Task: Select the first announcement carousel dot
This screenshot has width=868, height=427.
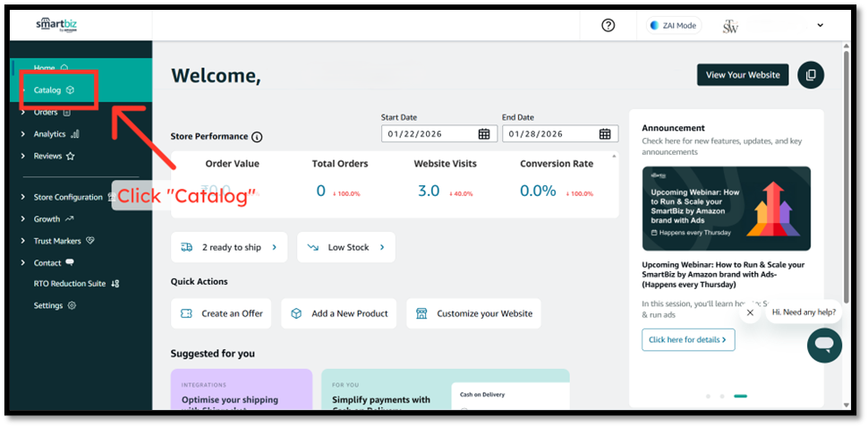Action: click(x=708, y=396)
